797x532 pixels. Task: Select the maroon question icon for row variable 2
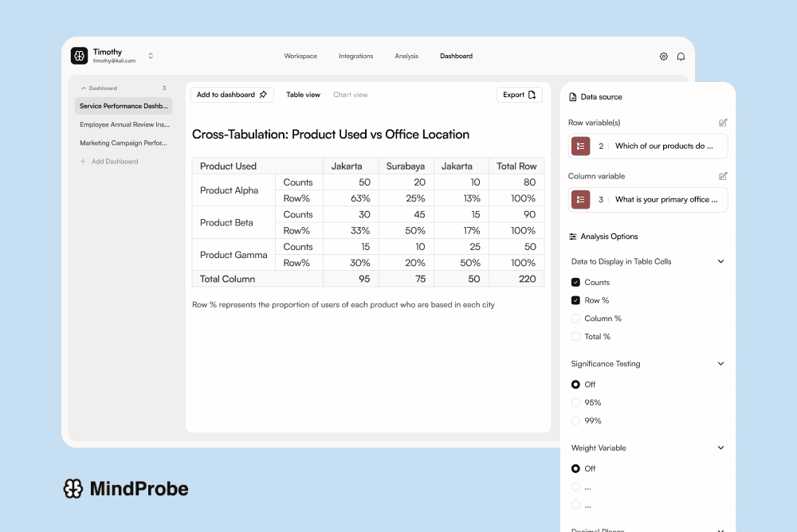click(581, 146)
